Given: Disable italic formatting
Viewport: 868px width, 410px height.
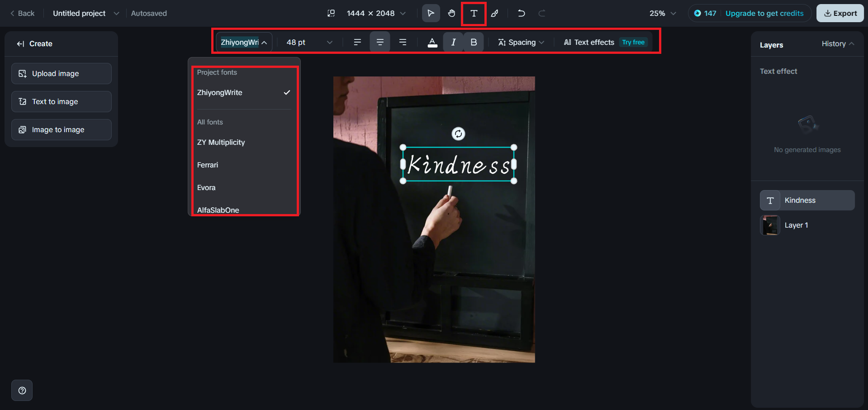Looking at the screenshot, I should click(x=453, y=42).
